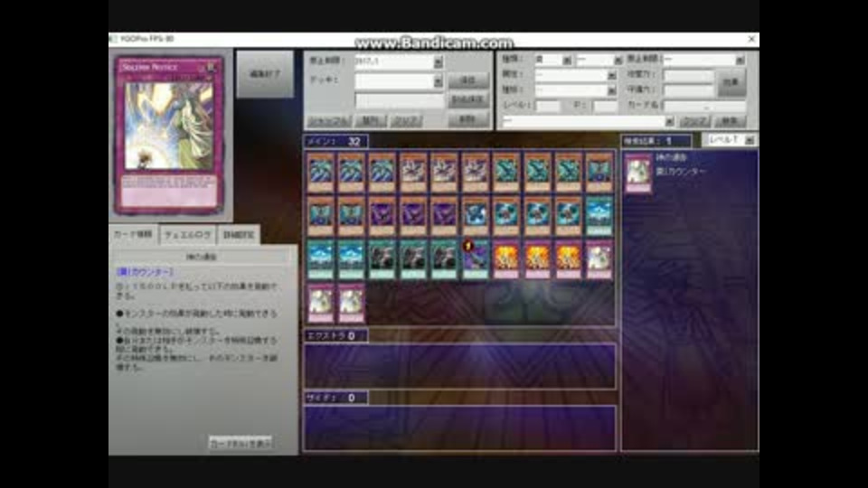Click the Clear deck button
The image size is (868, 488).
(x=406, y=120)
